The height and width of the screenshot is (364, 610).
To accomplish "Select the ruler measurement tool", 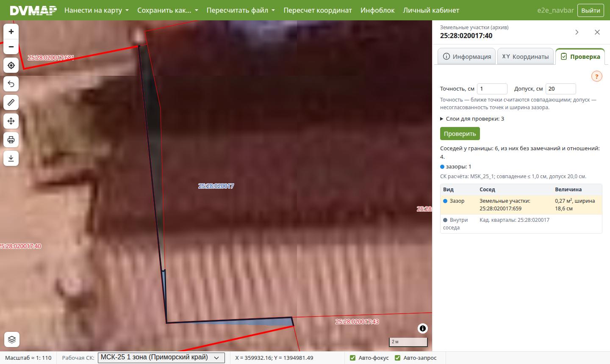I will pyautogui.click(x=11, y=102).
